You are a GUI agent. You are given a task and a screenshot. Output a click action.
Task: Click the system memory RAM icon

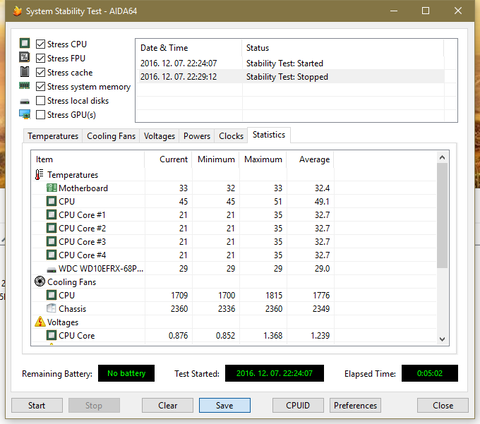(x=25, y=86)
